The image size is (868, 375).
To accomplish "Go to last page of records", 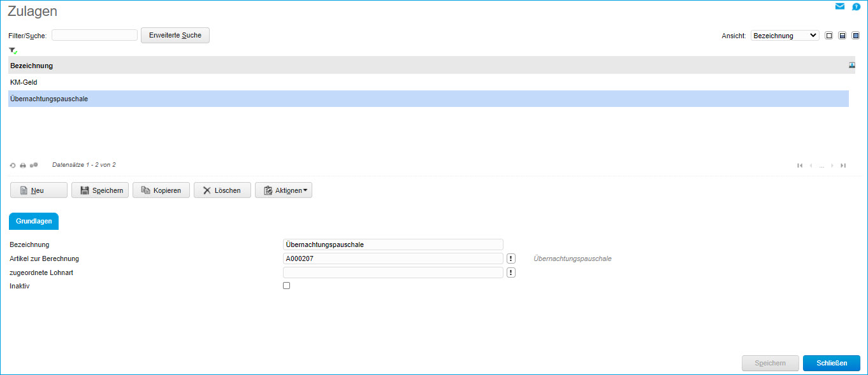I will coord(843,166).
